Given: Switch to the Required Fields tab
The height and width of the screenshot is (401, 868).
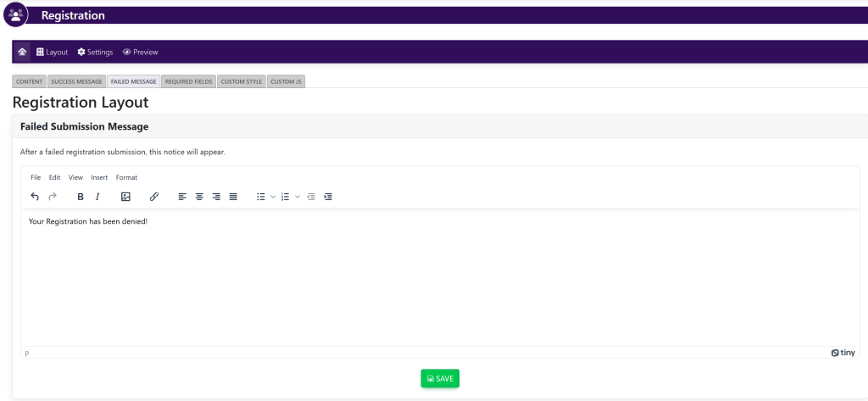Looking at the screenshot, I should click(x=188, y=81).
